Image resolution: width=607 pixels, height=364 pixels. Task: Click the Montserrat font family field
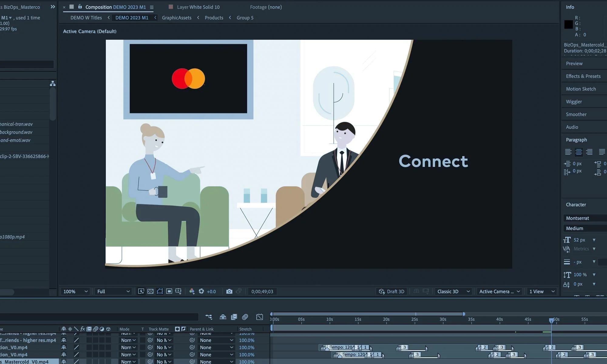coord(585,218)
